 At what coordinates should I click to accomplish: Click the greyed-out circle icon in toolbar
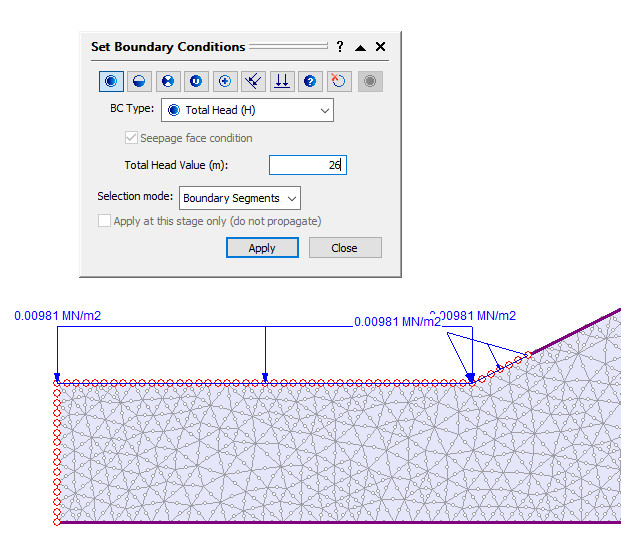pos(370,81)
